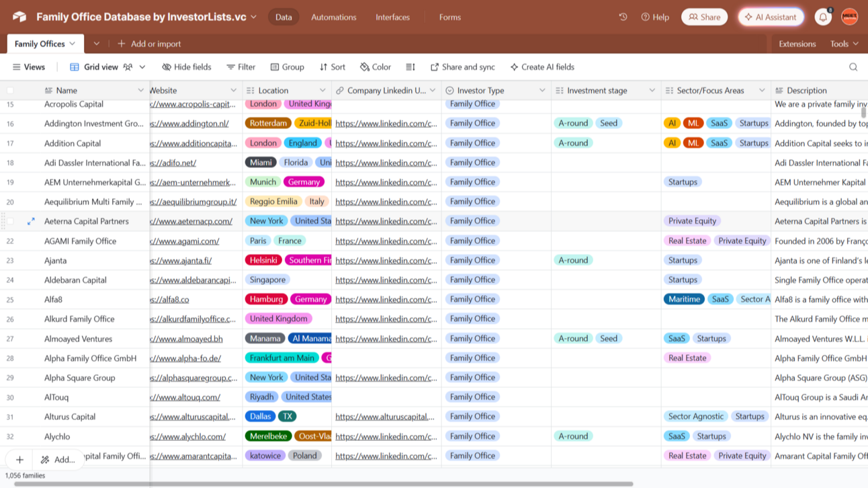Expand the Grid view options chevron
Screen dimensions: 868x488
142,67
